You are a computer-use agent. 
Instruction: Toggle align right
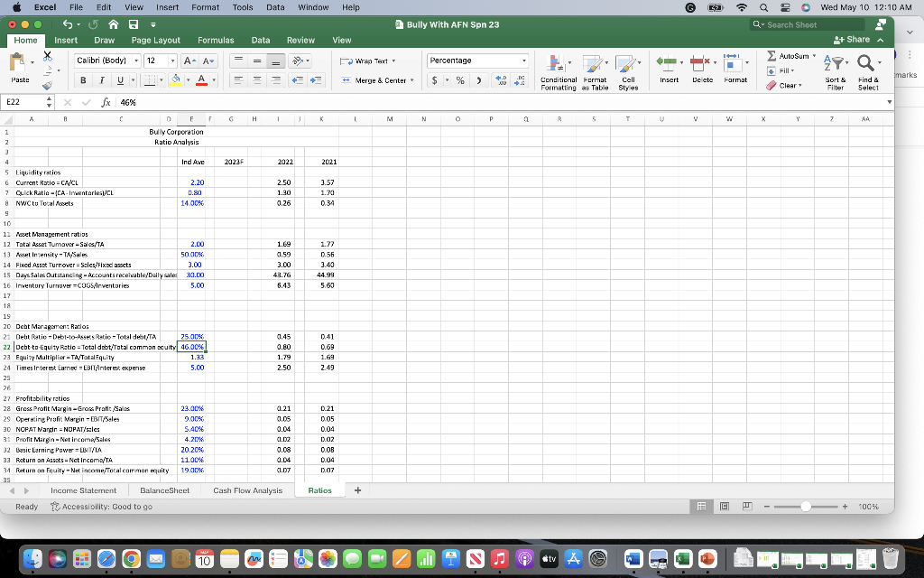276,80
